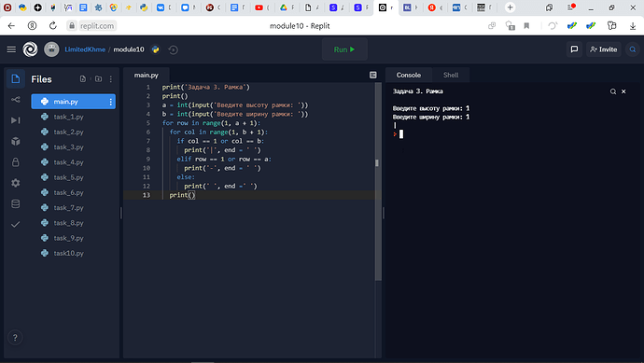
Task: Click the new file icon in Files
Action: coord(83,78)
